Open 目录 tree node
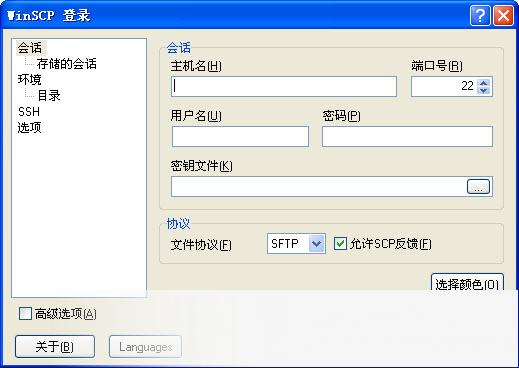519x368 pixels. [x=49, y=96]
